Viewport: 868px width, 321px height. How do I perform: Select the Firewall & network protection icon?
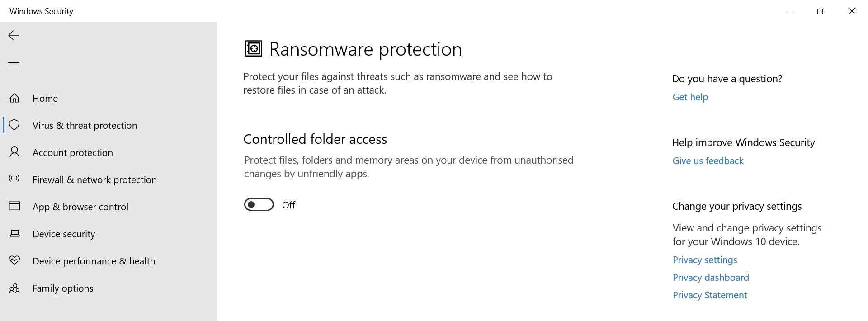click(14, 179)
